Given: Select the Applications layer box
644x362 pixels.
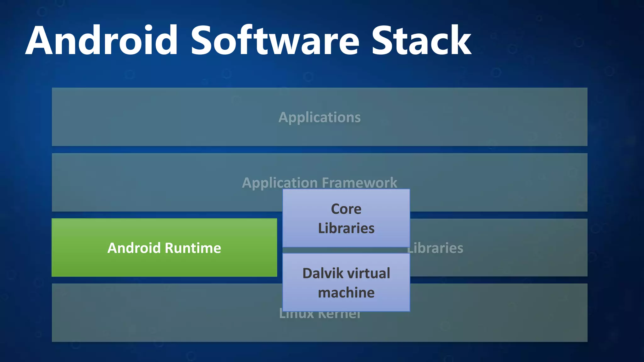Looking at the screenshot, I should point(319,117).
